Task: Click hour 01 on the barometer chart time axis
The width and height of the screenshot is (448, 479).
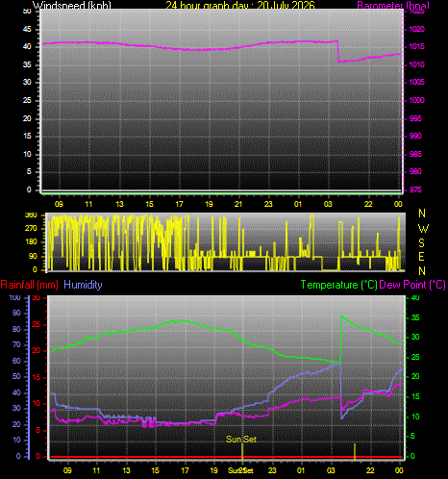Action: pos(298,204)
